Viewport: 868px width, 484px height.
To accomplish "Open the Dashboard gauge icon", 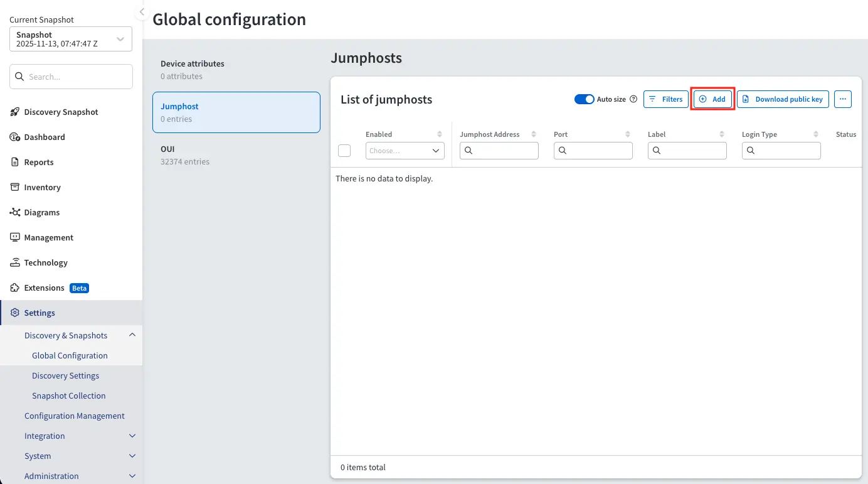I will 15,137.
